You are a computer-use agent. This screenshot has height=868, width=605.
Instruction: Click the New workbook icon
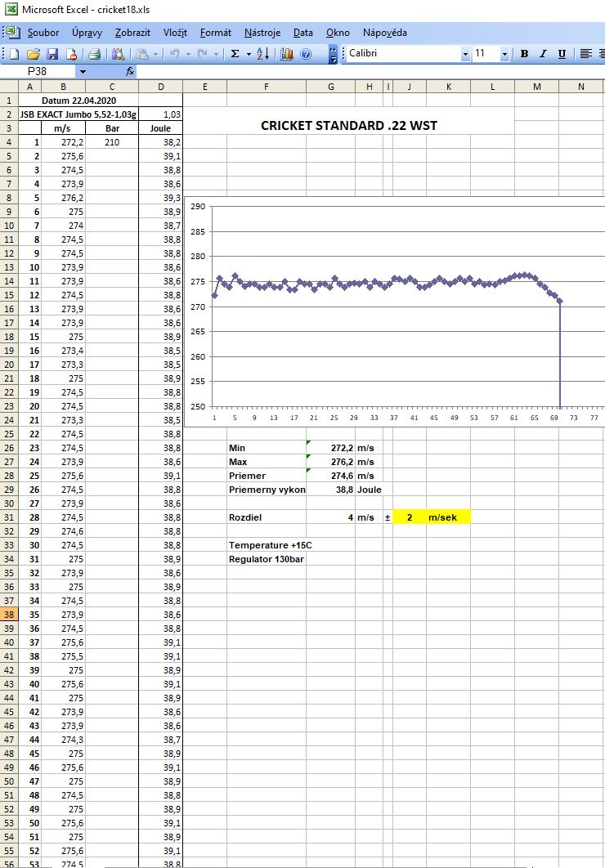point(15,54)
